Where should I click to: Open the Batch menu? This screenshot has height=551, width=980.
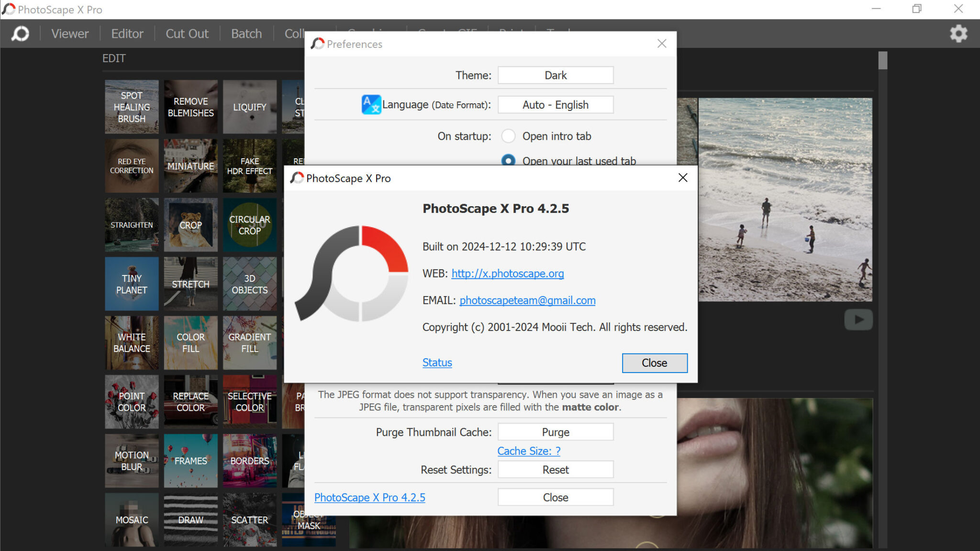(246, 33)
